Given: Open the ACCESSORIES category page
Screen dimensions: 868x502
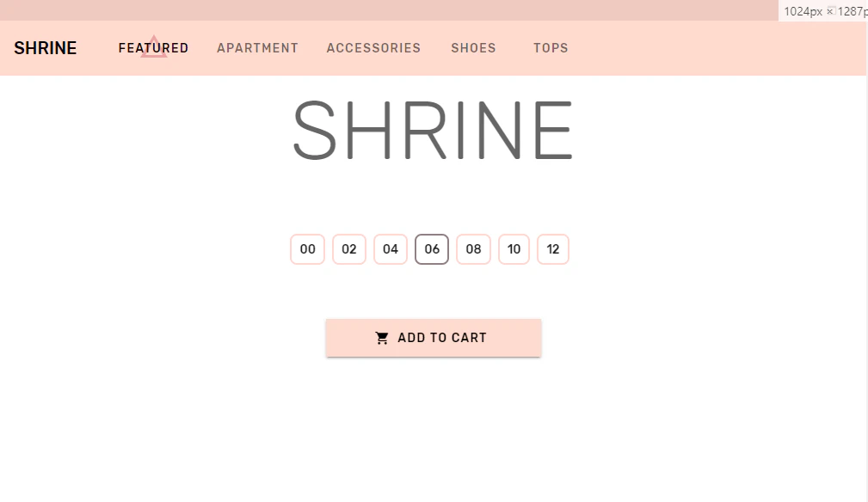Looking at the screenshot, I should pos(373,48).
